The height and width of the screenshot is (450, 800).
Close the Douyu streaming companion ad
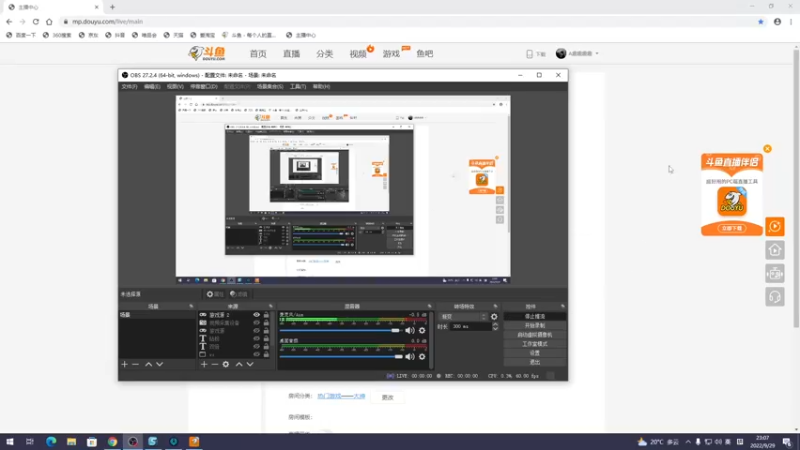(x=767, y=149)
